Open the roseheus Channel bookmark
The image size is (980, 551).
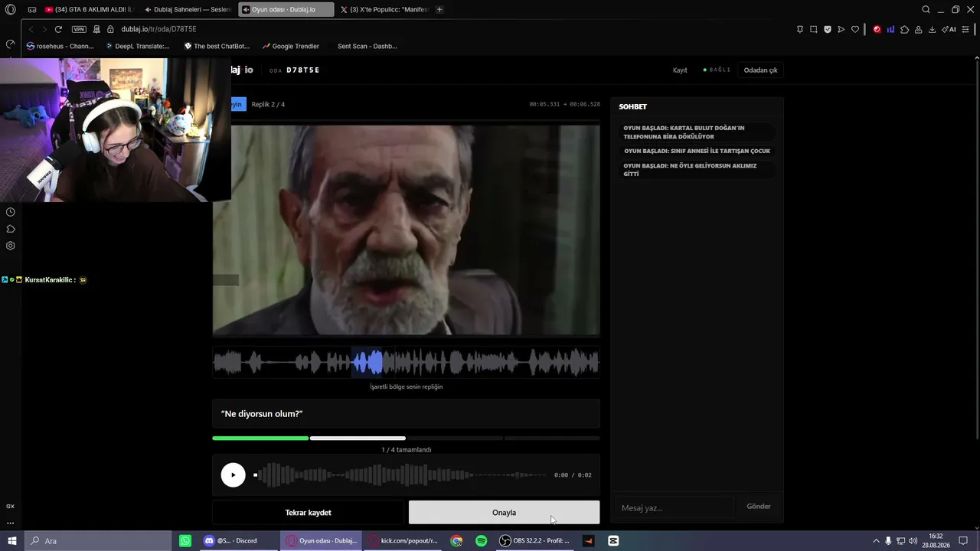pyautogui.click(x=60, y=46)
